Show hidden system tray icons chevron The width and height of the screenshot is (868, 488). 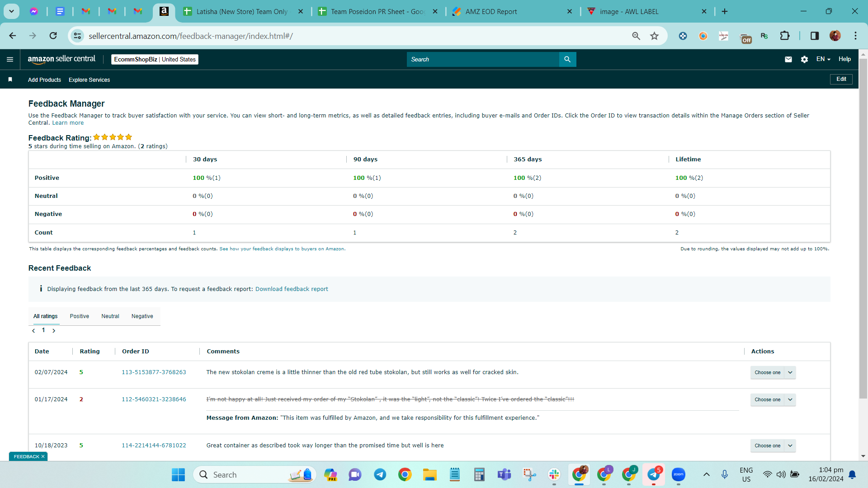[x=706, y=474]
